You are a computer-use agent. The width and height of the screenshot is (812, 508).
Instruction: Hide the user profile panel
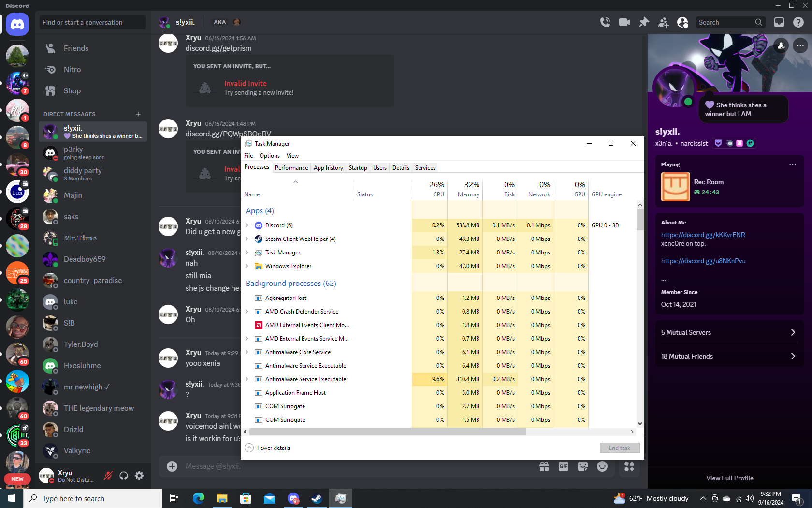(x=682, y=22)
